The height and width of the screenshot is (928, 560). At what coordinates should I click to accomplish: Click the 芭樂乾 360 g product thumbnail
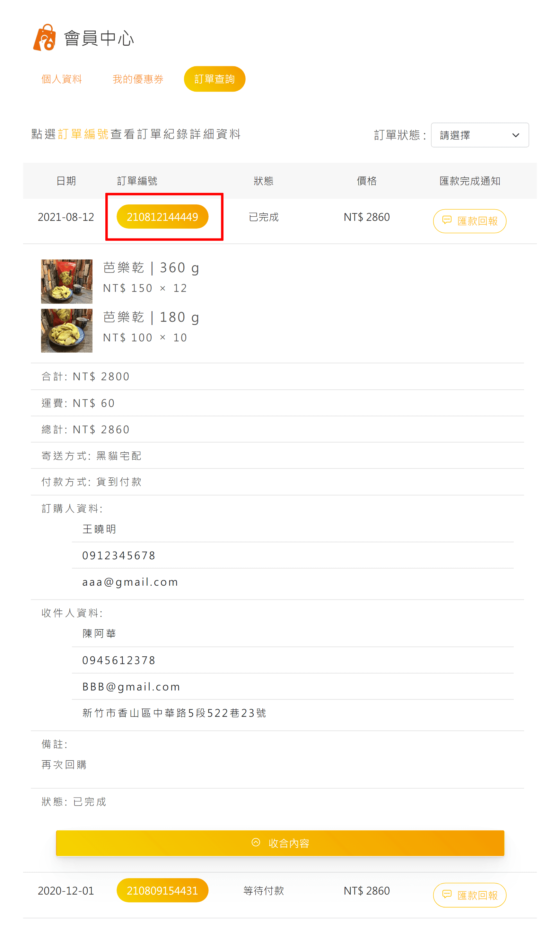tap(66, 281)
